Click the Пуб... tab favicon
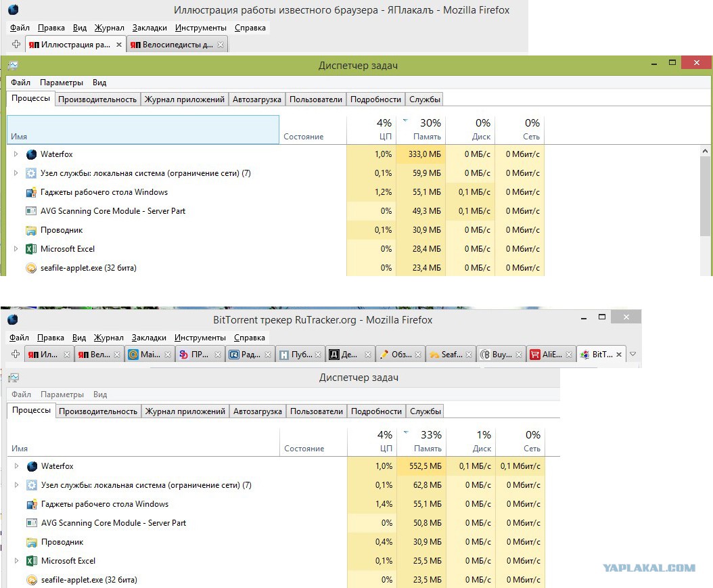The image size is (713, 588). 283,355
